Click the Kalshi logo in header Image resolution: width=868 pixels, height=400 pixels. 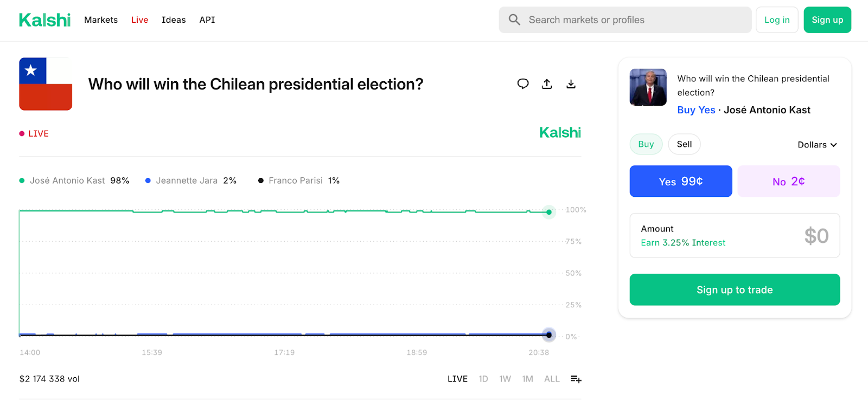point(44,20)
